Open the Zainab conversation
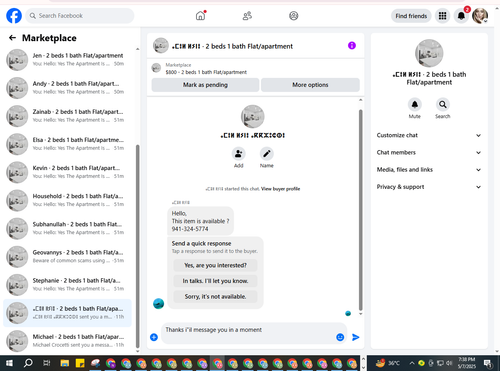 tap(68, 116)
